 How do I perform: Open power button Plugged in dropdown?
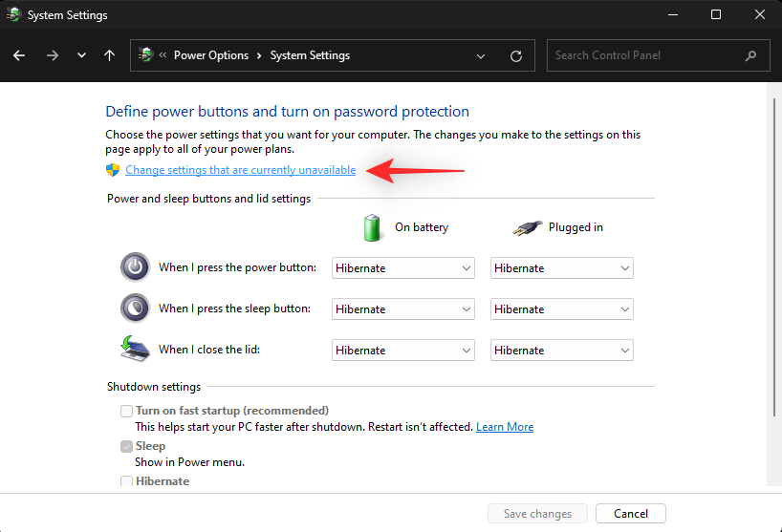(x=561, y=268)
